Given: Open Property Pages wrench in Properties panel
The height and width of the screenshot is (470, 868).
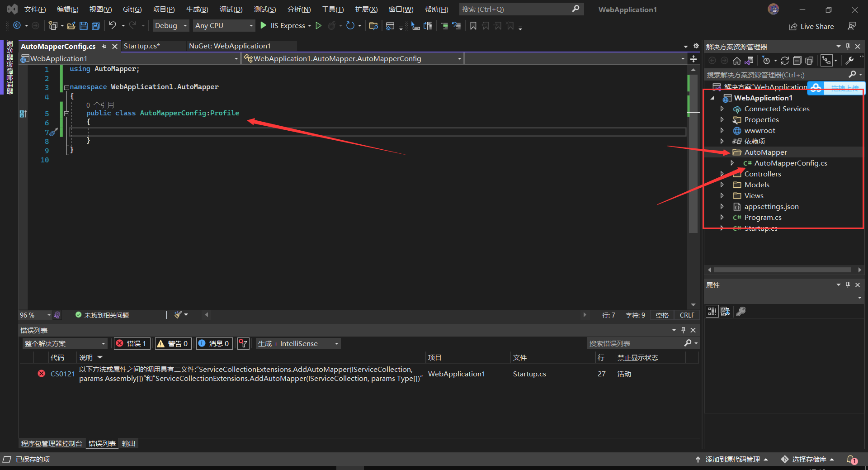Looking at the screenshot, I should [741, 311].
